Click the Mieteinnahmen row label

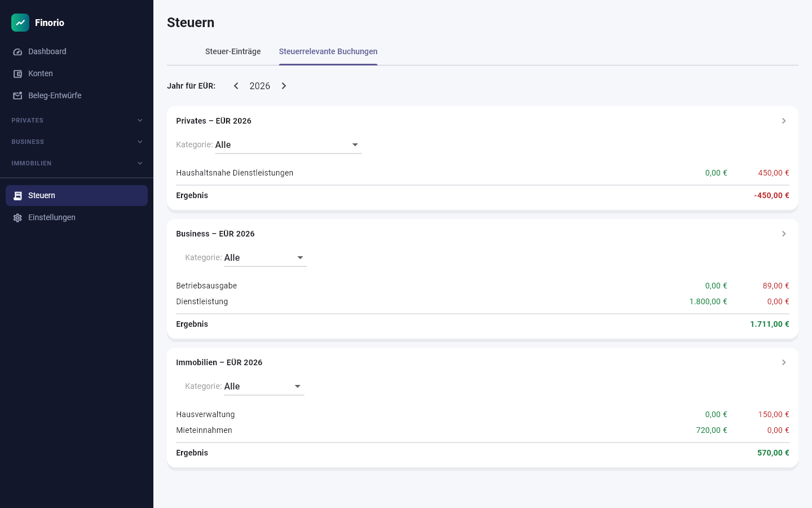click(x=204, y=430)
